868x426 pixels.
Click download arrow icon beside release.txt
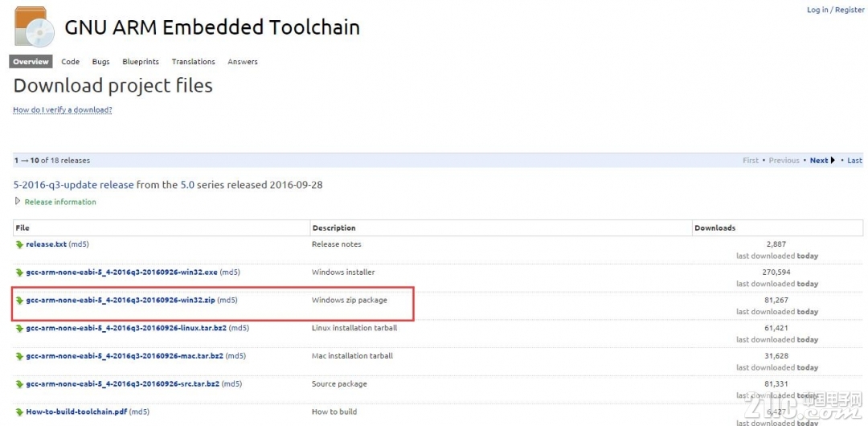[x=19, y=245]
